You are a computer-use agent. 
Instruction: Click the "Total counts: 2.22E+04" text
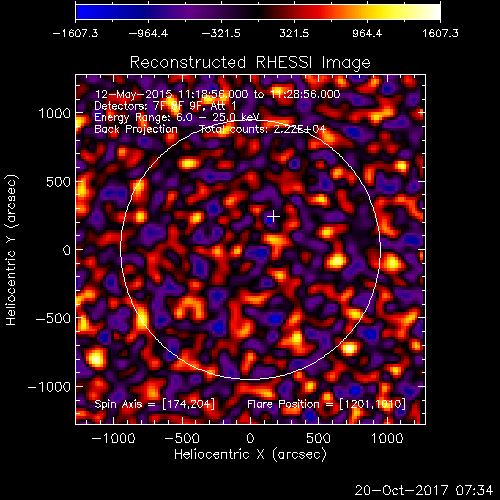tap(263, 129)
